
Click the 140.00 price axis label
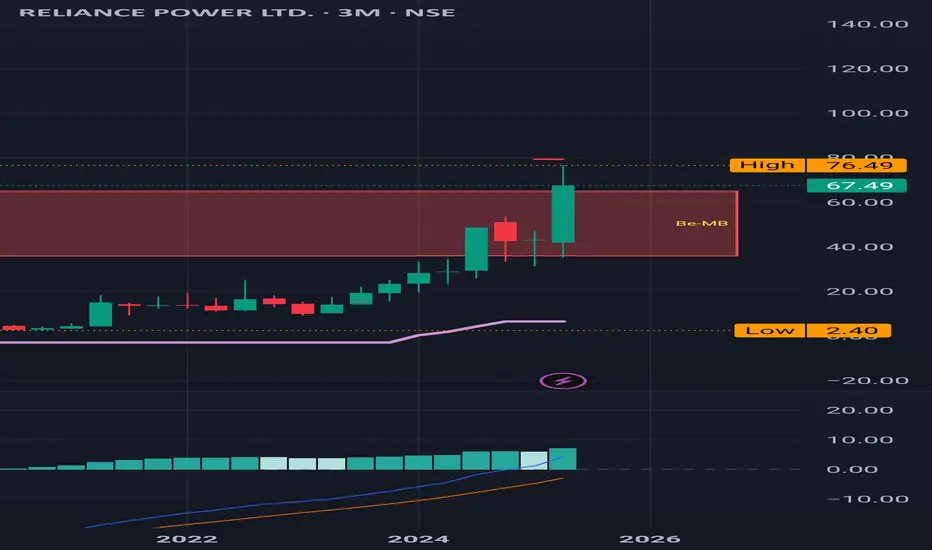tap(868, 24)
